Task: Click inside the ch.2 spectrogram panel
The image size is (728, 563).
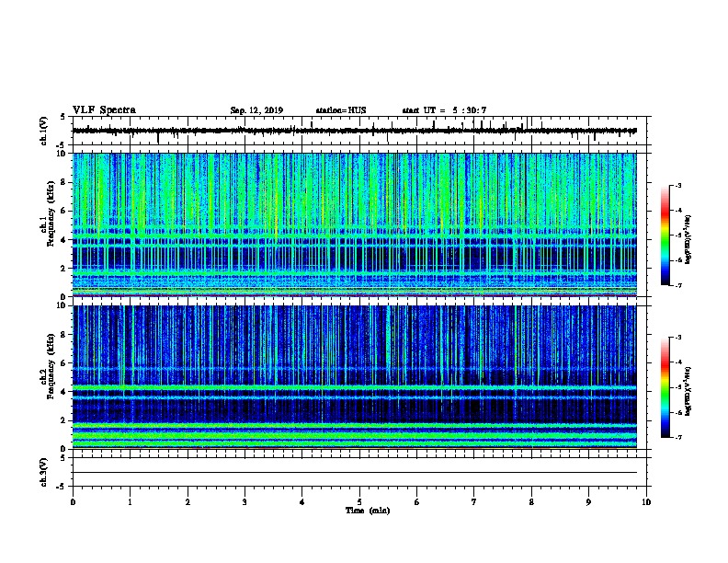Action: pos(355,377)
